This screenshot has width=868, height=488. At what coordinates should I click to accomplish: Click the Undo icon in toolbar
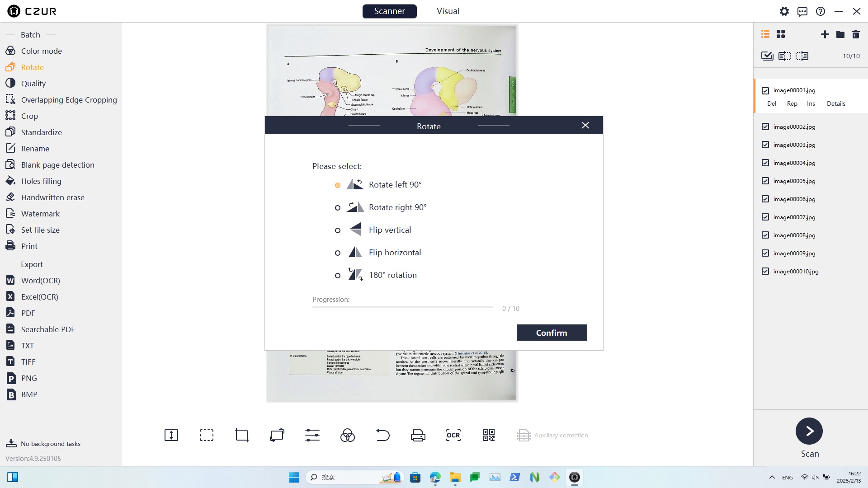pos(382,435)
